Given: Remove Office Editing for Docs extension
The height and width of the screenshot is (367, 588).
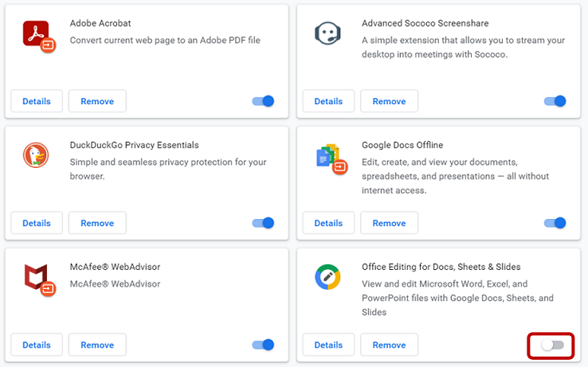Looking at the screenshot, I should click(390, 345).
